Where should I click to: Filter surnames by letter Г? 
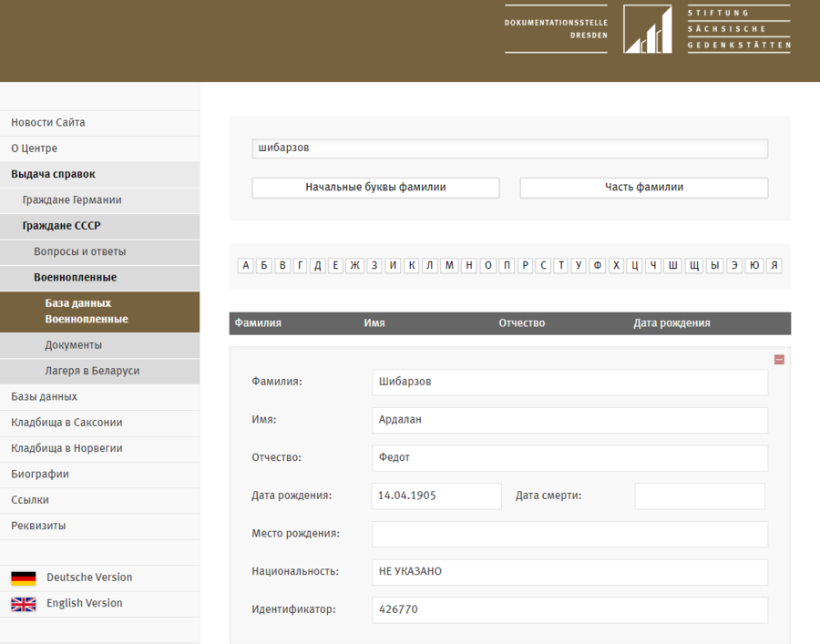(x=300, y=266)
